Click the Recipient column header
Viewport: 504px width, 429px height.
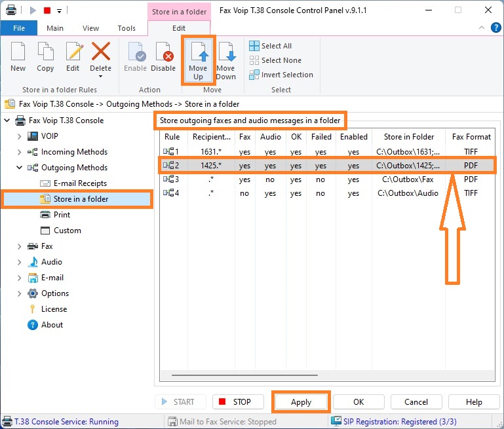[212, 137]
